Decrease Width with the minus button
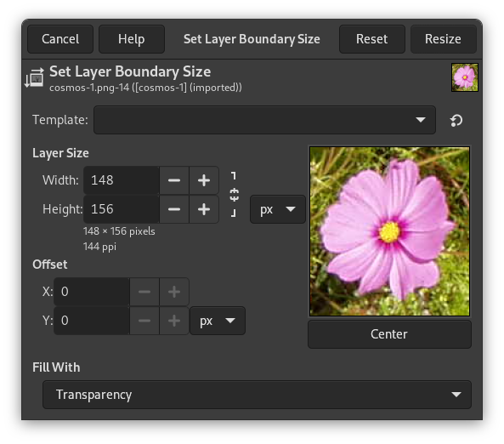 pyautogui.click(x=174, y=180)
